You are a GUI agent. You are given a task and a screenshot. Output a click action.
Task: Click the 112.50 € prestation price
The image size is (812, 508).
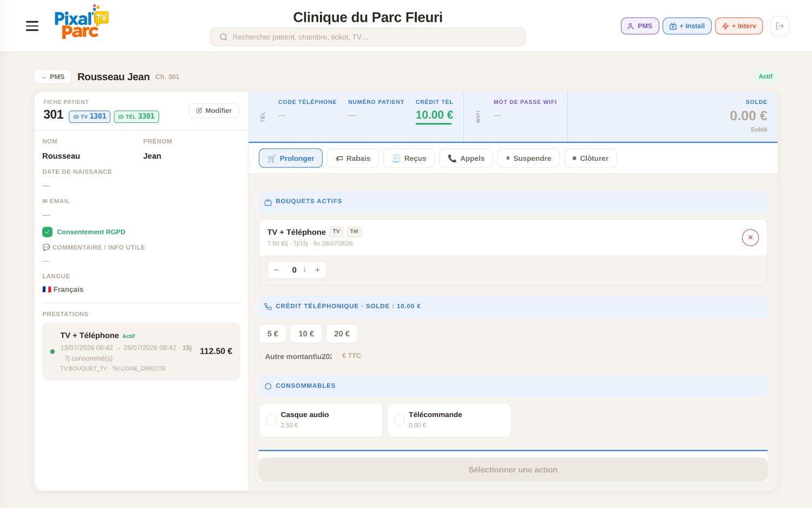pos(216,351)
